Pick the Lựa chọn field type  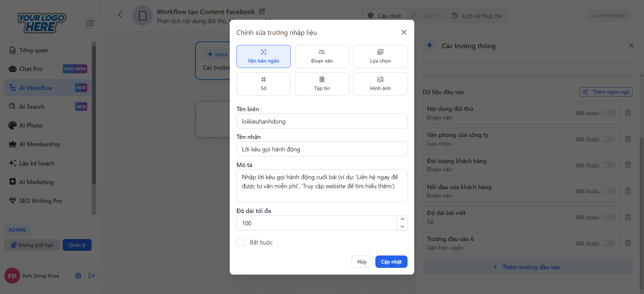(380, 56)
